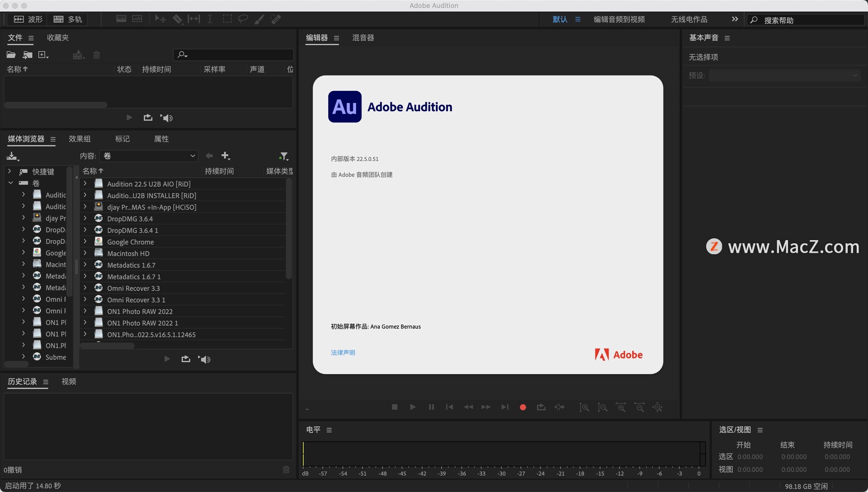Viewport: 868px width, 492px height.
Task: Toggle auto-play speaker icon in Files panel
Action: pos(166,118)
